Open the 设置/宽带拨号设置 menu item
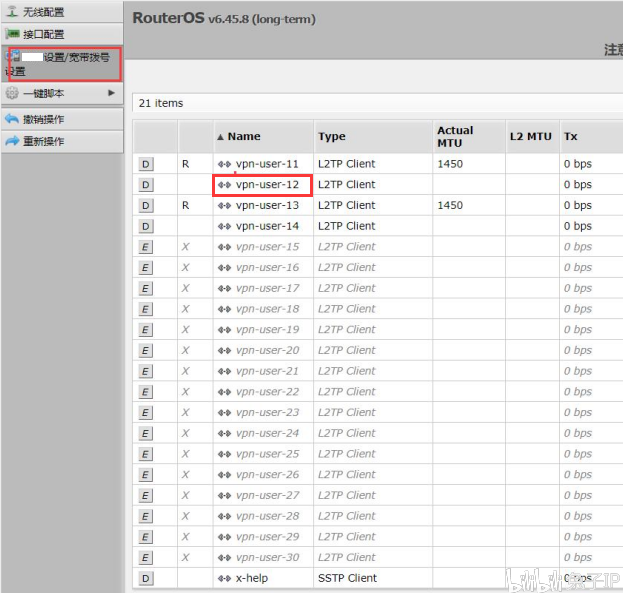The image size is (623, 593). coord(64,64)
